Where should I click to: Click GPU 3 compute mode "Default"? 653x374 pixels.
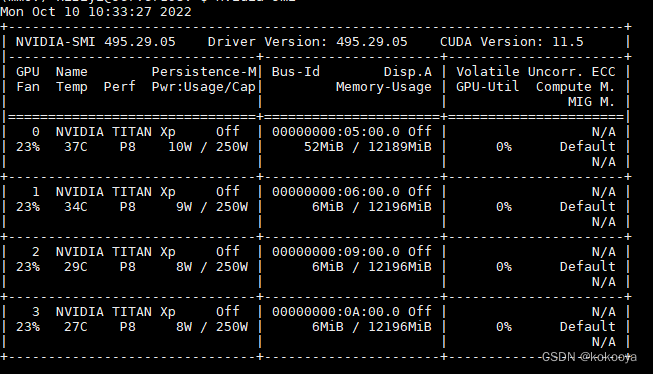[x=588, y=327]
